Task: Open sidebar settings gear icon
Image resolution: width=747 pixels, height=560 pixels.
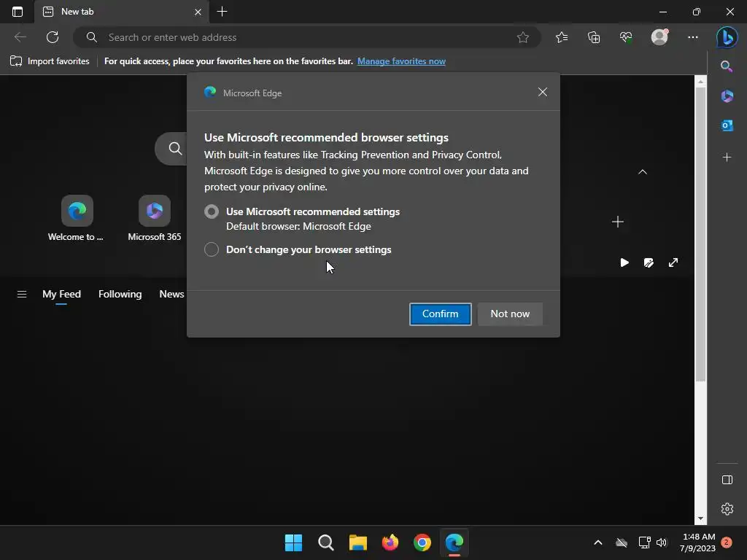Action: pyautogui.click(x=727, y=508)
